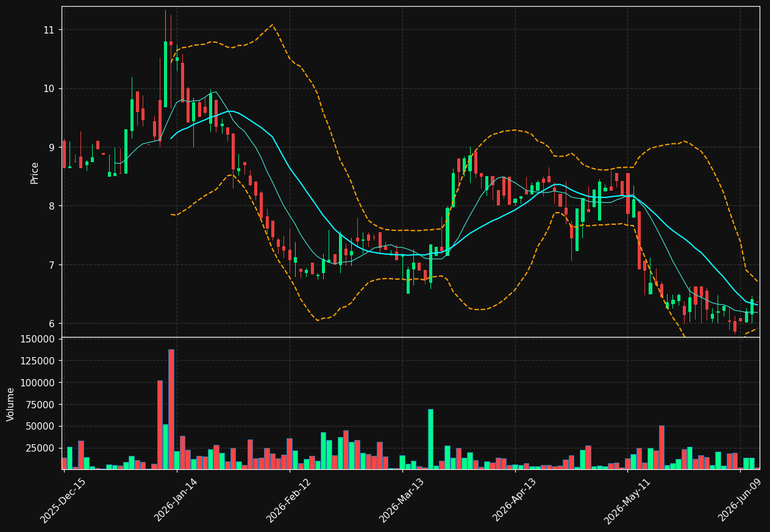This screenshot has height=532, width=770.
Task: Click the 2026-Mar-13 date label
Action: pos(402,500)
